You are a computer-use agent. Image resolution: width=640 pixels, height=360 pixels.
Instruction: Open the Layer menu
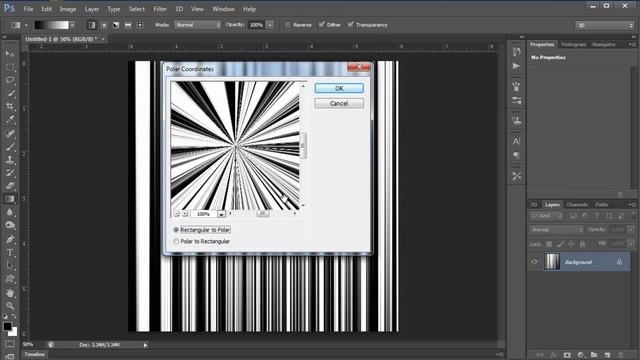(92, 9)
